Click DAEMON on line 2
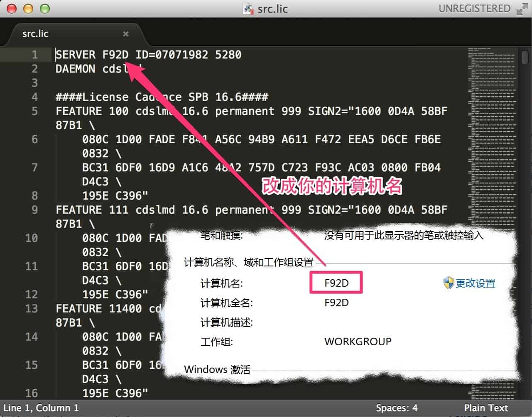The width and height of the screenshot is (532, 417). 76,69
